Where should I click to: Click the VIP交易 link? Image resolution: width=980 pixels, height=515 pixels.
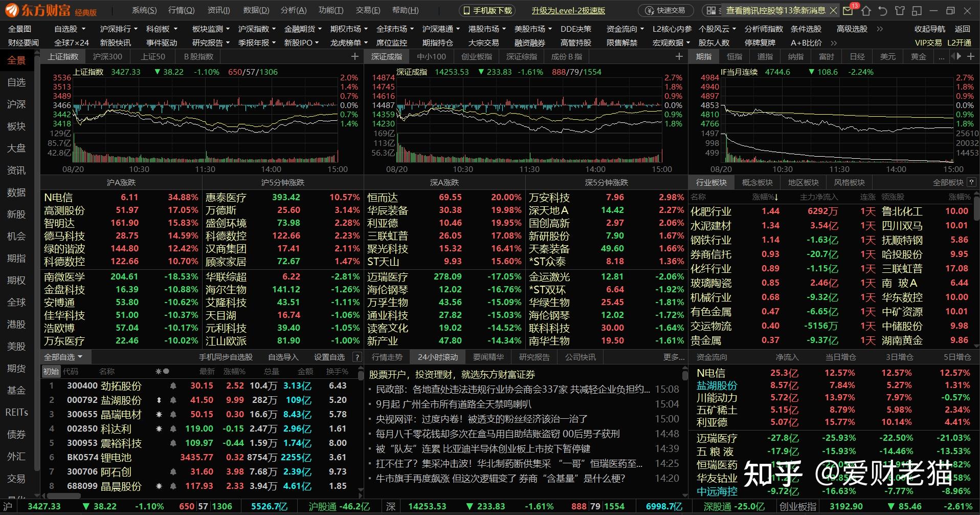click(928, 42)
